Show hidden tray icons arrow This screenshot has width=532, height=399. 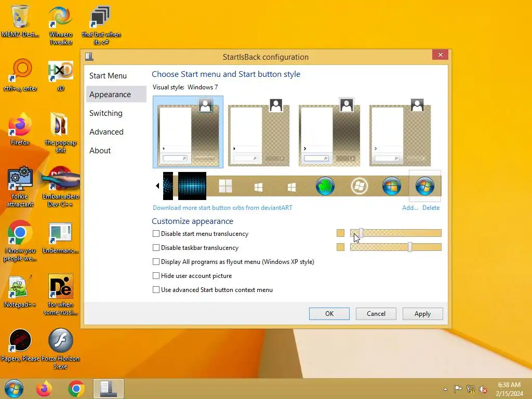click(x=445, y=389)
